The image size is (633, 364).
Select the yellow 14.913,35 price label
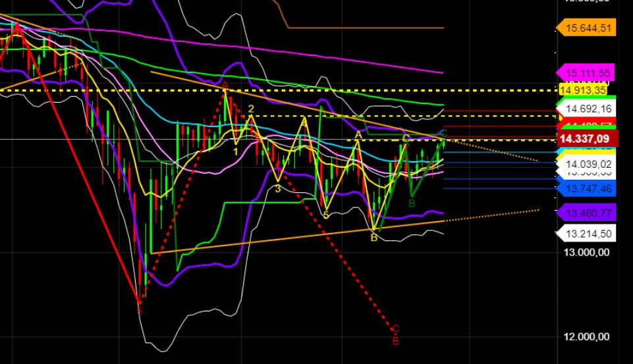tap(584, 90)
